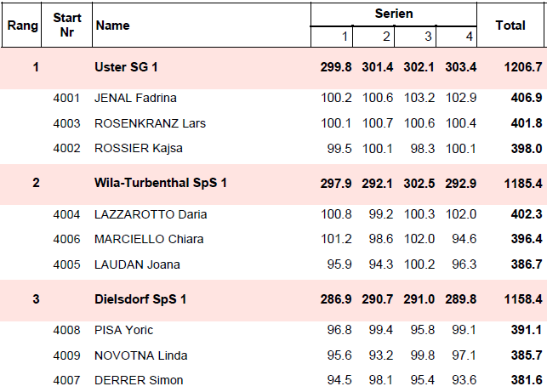Image resolution: width=547 pixels, height=392 pixels.
Task: Click series column number 4 header
Action: tap(457, 37)
